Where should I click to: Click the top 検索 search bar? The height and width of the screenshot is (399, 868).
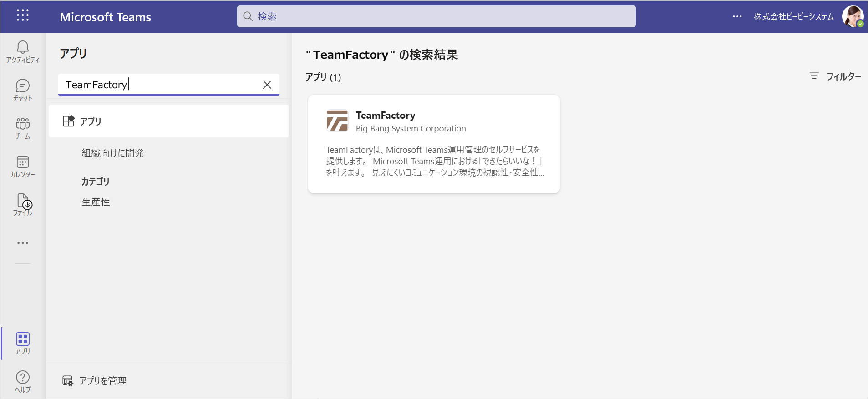click(436, 16)
